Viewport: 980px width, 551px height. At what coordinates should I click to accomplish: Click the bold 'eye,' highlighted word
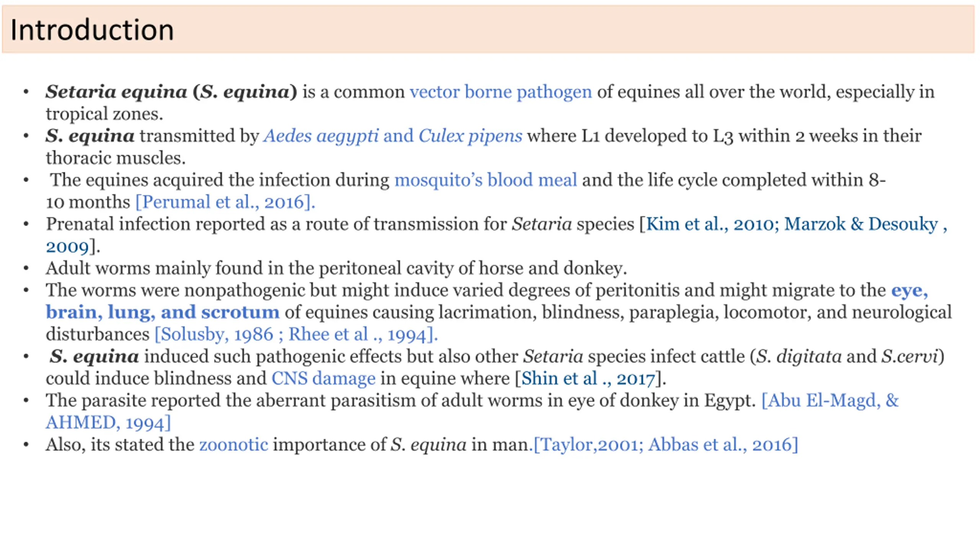point(910,291)
